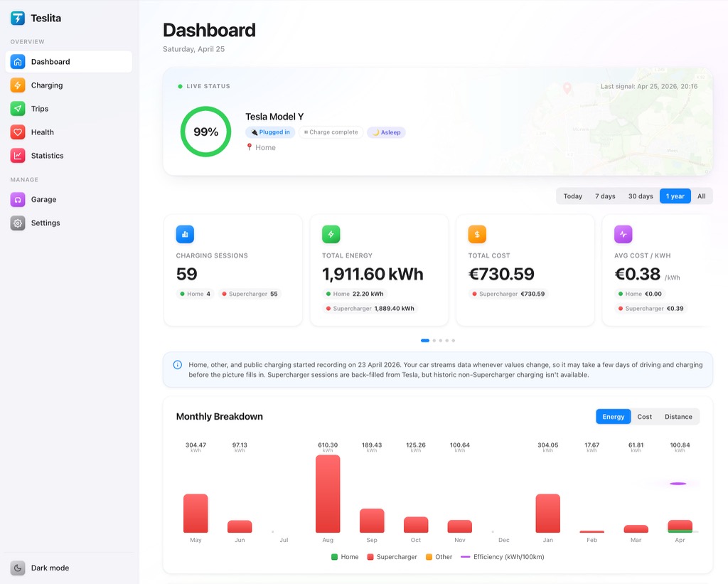Open Health via its heart icon
Screen dimensions: 728x584
(18, 132)
